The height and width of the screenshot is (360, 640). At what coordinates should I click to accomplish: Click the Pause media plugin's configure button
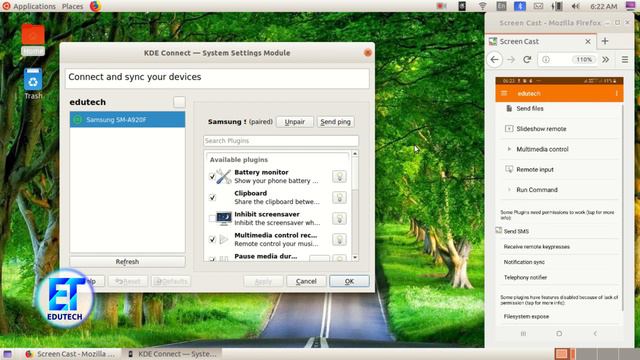tap(319, 258)
